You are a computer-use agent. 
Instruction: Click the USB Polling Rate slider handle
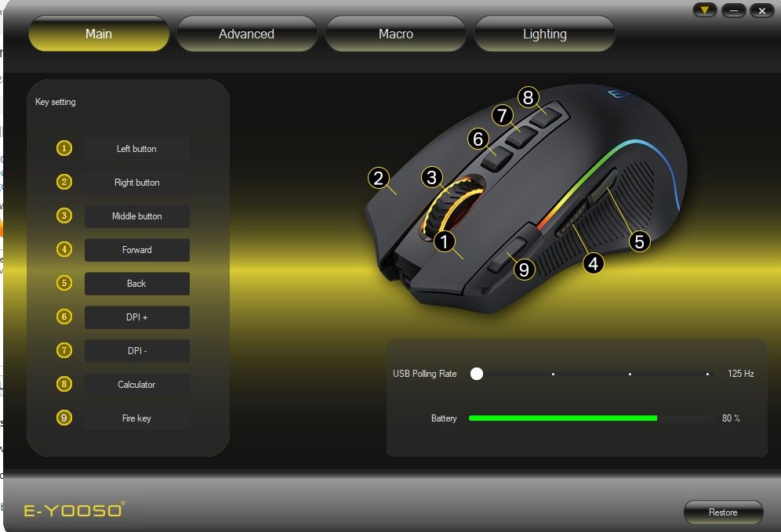pyautogui.click(x=477, y=374)
